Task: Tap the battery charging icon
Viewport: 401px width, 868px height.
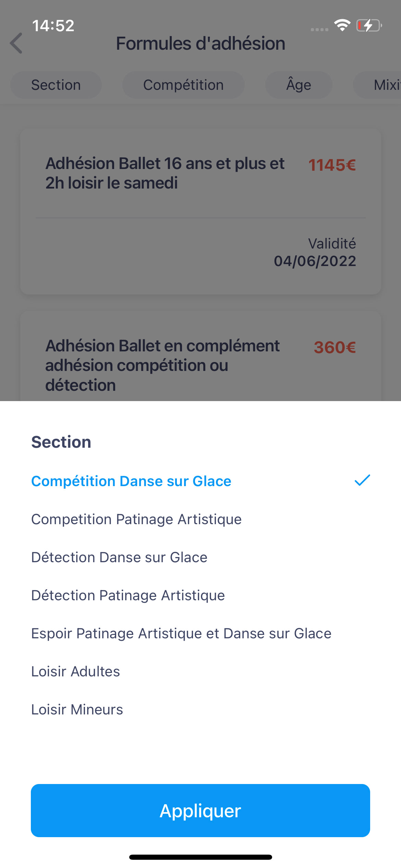Action: tap(369, 25)
